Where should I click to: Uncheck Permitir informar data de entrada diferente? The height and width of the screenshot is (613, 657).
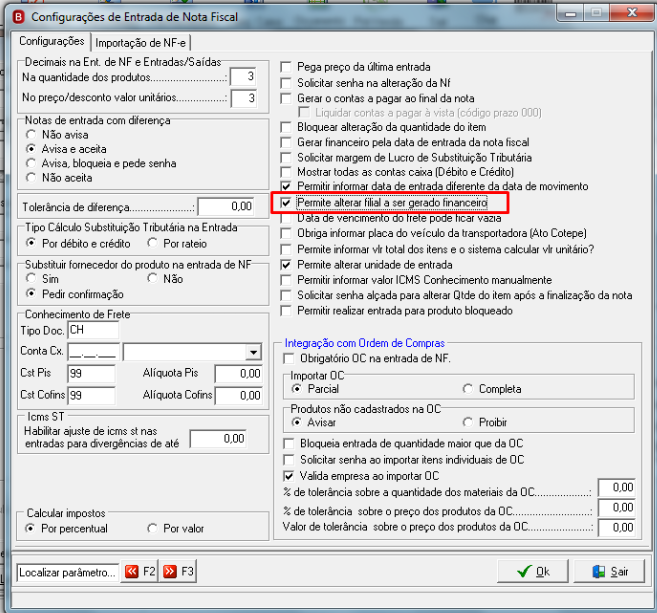(x=286, y=186)
